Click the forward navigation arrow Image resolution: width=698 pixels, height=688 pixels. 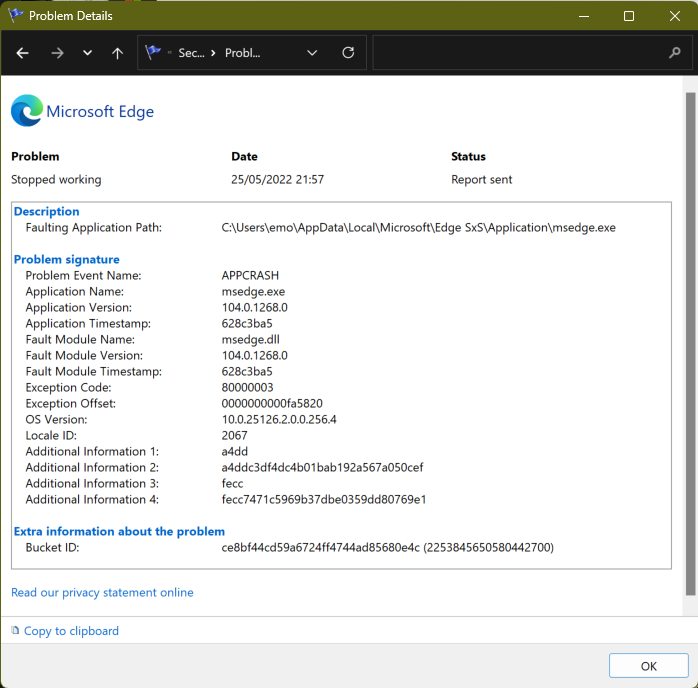coord(57,53)
